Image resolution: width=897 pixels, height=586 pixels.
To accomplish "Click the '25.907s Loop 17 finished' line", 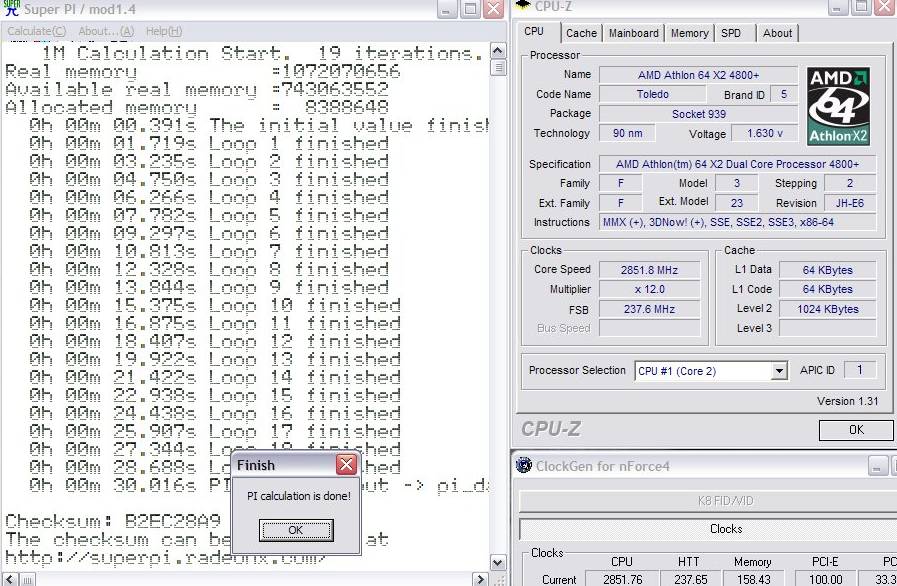I will pyautogui.click(x=215, y=431).
